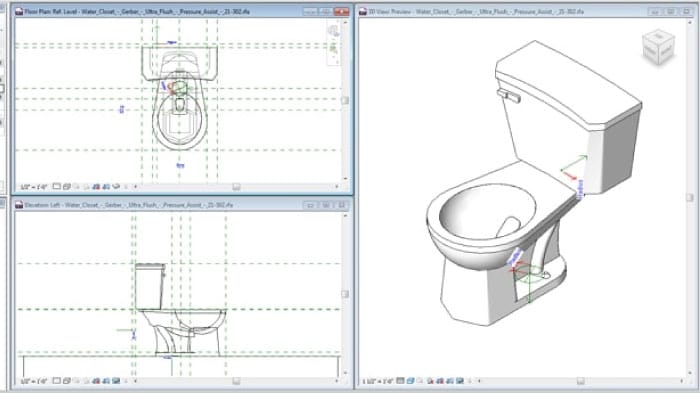The height and width of the screenshot is (393, 700).
Task: Click the right scroll arrow in Elevation Left view
Action: point(337,381)
